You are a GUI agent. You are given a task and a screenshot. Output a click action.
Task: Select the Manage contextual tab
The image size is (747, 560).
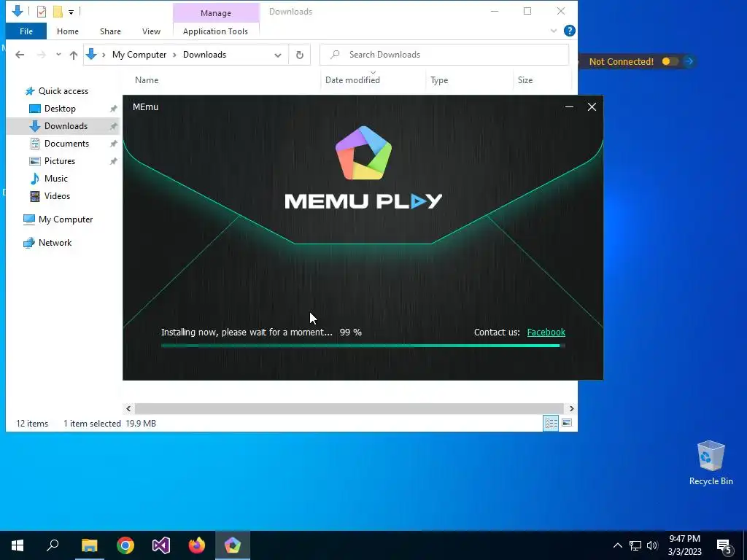click(x=216, y=13)
